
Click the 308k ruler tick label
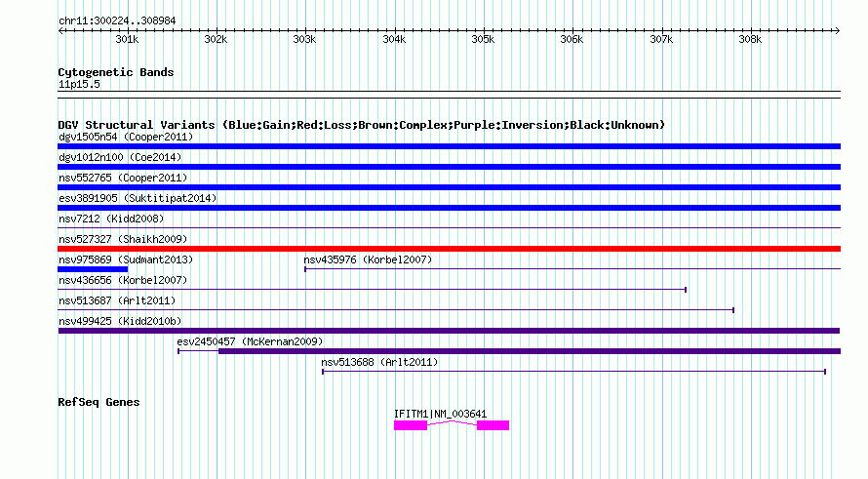[750, 40]
